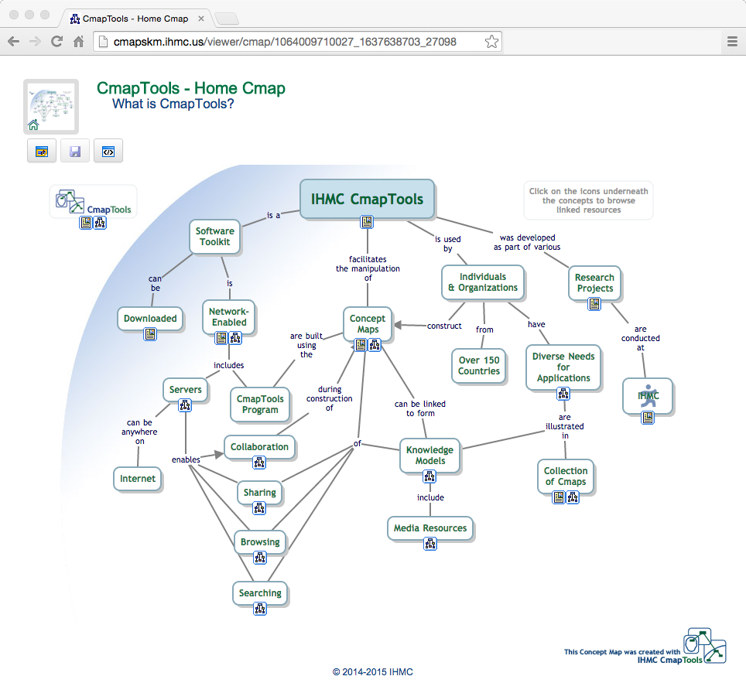Screen dimensions: 746x700
Task: Open the cmap icon under Collaboration node
Action: 259,463
